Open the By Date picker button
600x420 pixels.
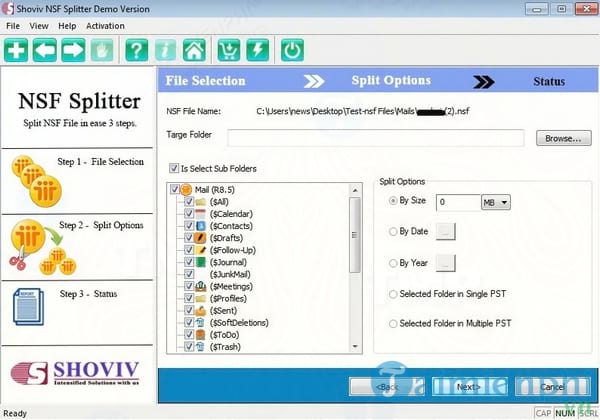tap(445, 231)
